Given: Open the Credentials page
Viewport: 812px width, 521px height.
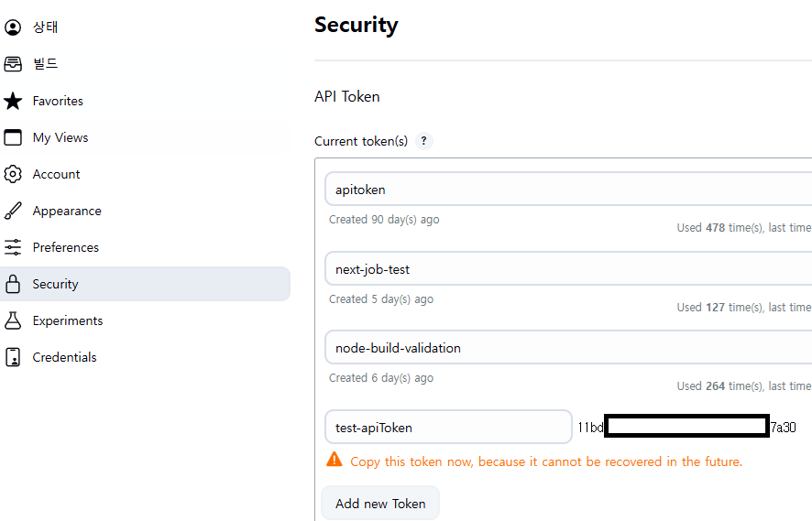Looking at the screenshot, I should [x=64, y=357].
